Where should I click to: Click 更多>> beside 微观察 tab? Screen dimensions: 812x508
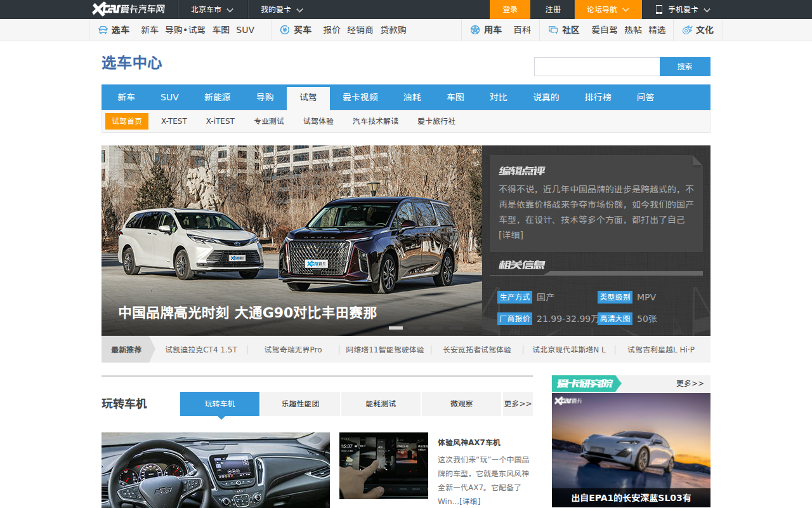pyautogui.click(x=518, y=404)
